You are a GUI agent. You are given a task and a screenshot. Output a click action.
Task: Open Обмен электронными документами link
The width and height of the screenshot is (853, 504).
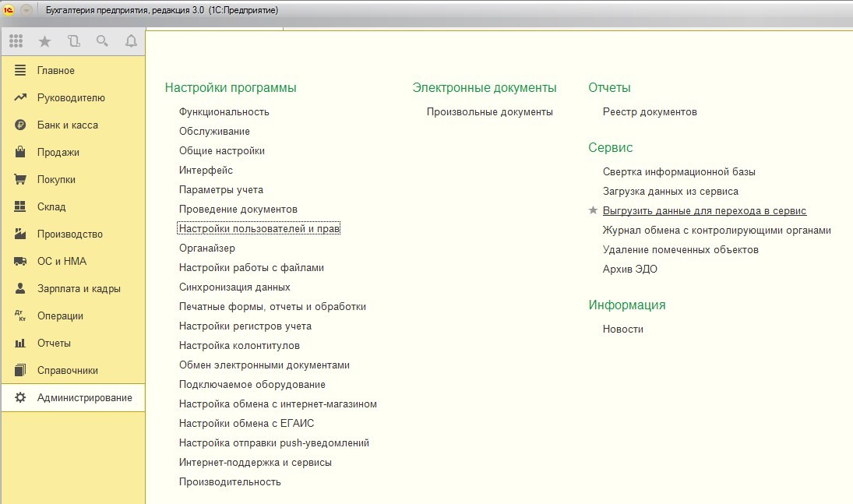click(x=264, y=365)
